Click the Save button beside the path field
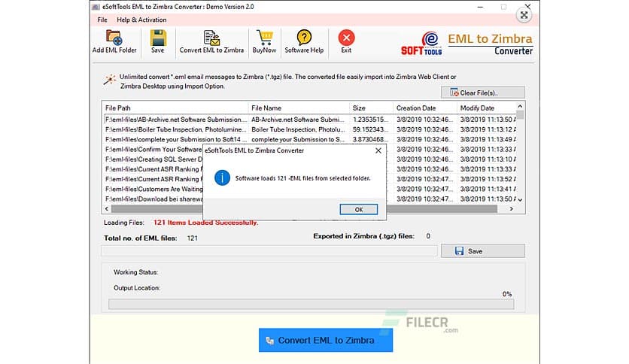The height and width of the screenshot is (364, 629). (482, 251)
